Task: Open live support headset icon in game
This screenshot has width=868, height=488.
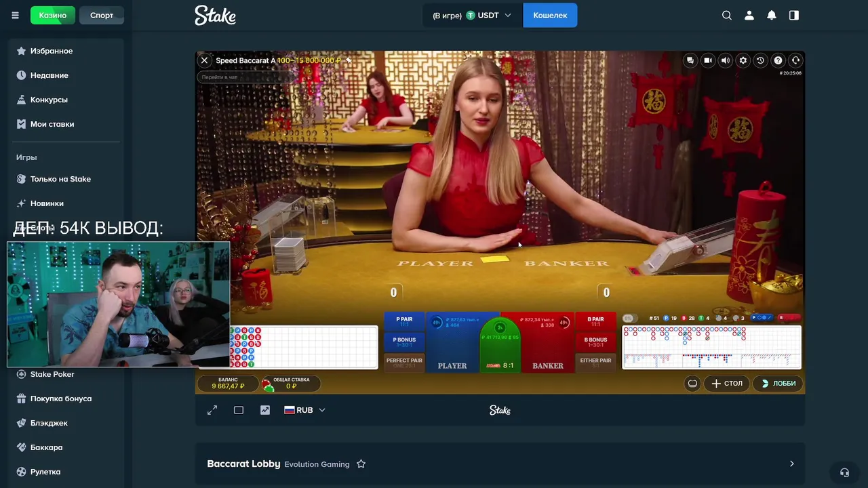Action: 796,60
